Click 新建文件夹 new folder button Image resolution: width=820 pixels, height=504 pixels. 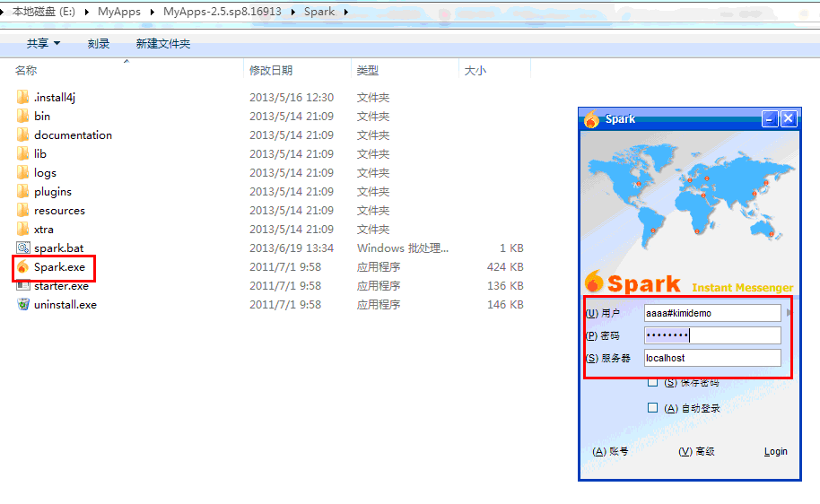coord(163,44)
